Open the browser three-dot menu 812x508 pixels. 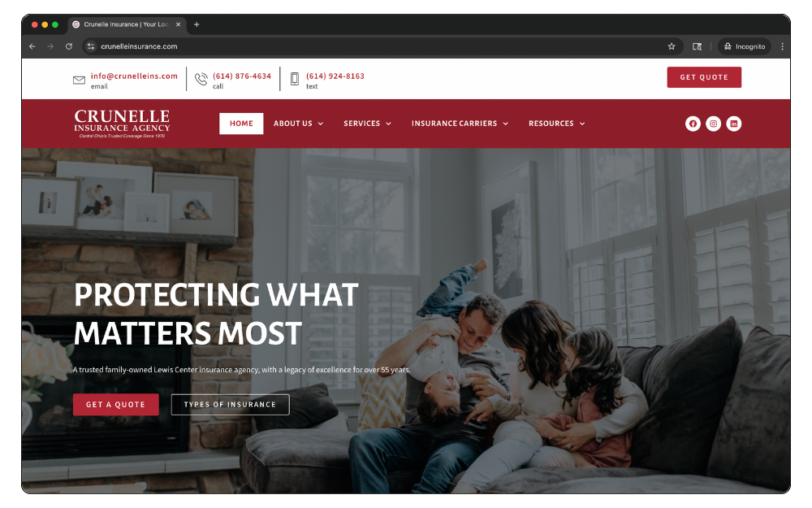click(782, 46)
